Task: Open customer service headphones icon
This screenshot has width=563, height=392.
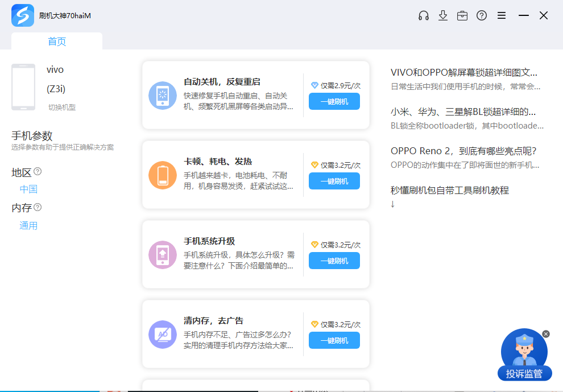Action: (x=424, y=15)
